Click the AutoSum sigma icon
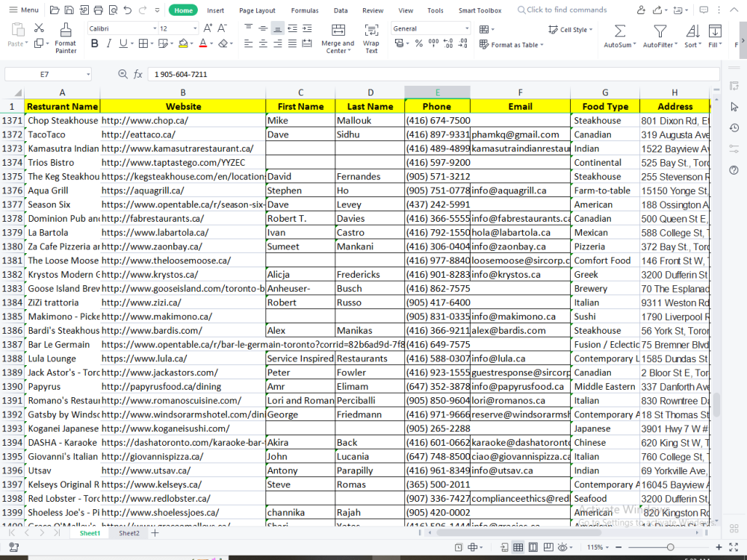747x560 pixels. (x=619, y=31)
